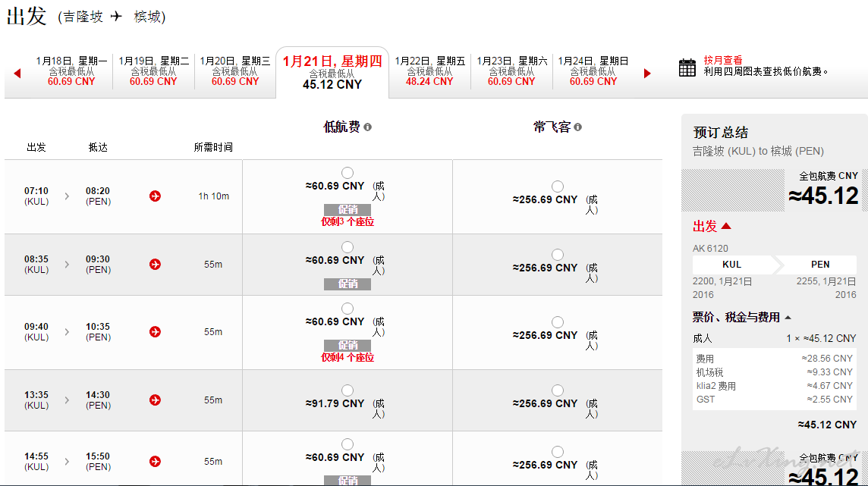Select 60.69 CNY low fare for 07:10 flight

[x=347, y=173]
